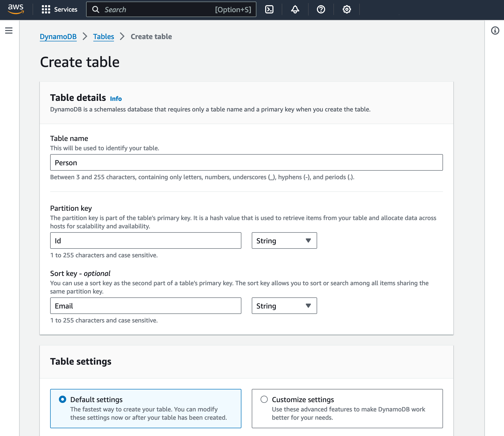The image size is (504, 436).
Task: Click the AWS logo home icon
Action: (16, 9)
